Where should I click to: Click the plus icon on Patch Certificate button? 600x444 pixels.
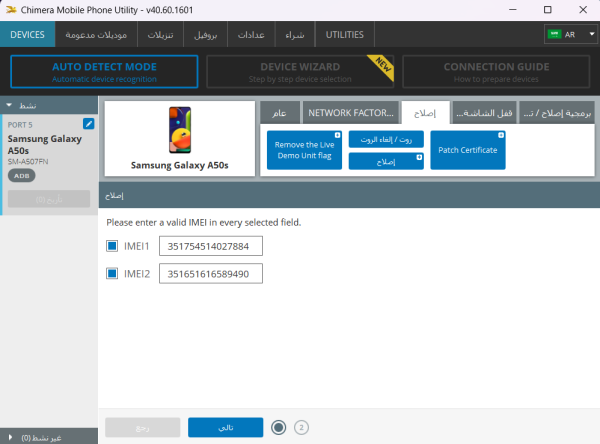pyautogui.click(x=501, y=135)
